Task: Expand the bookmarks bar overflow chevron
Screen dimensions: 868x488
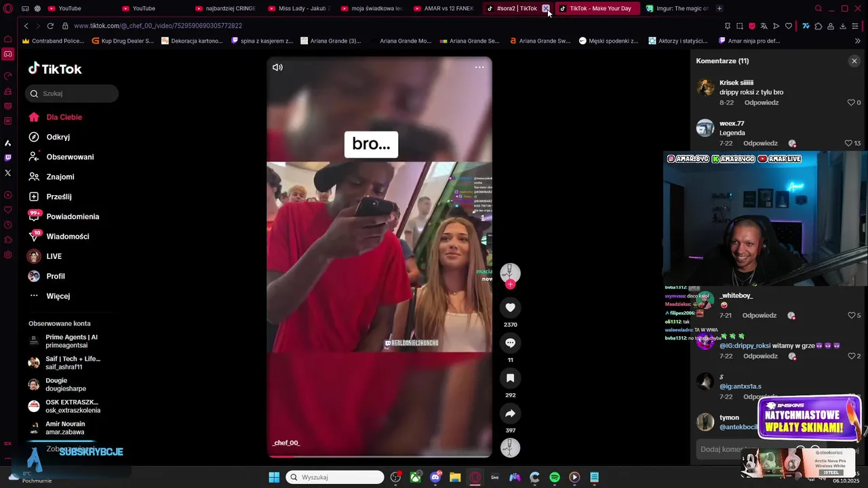Action: [858, 41]
